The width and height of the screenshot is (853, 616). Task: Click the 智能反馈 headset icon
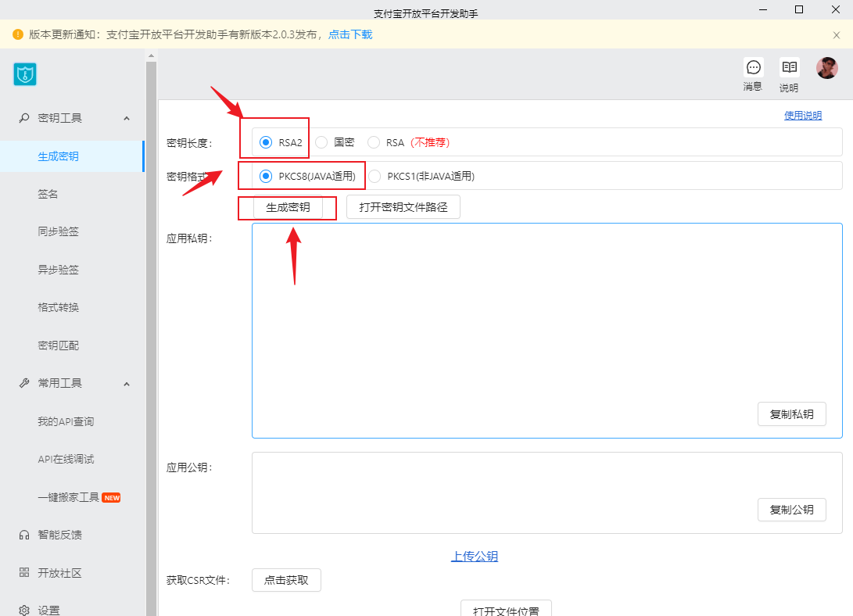(24, 535)
